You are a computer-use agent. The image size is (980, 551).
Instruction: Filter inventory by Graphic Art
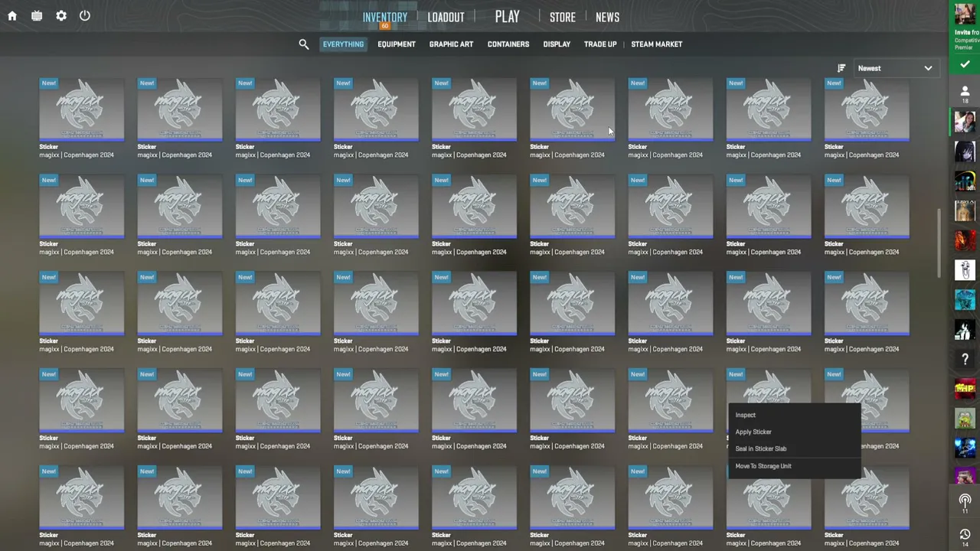pyautogui.click(x=451, y=44)
